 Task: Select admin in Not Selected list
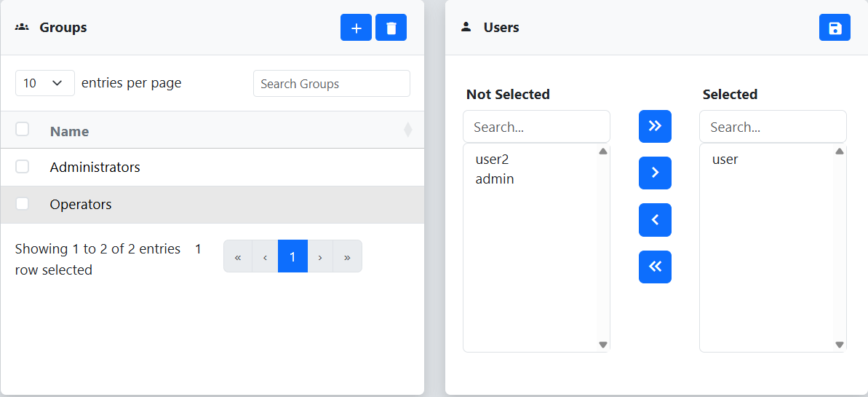pyautogui.click(x=494, y=179)
